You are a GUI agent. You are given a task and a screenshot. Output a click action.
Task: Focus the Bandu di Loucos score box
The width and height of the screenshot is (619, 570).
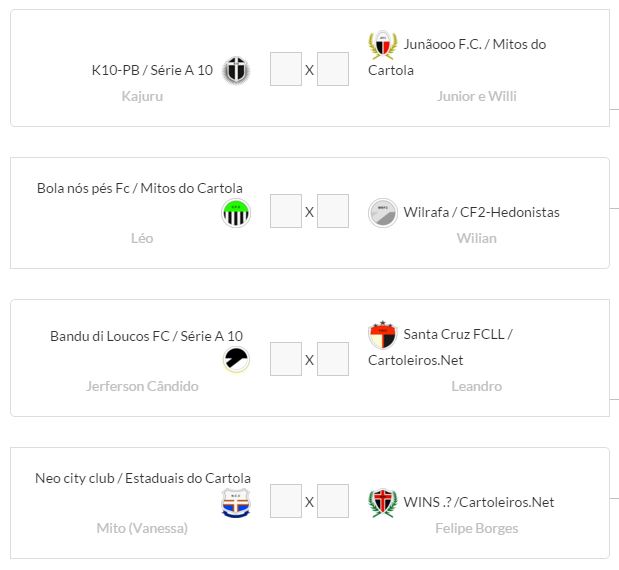[x=286, y=360]
